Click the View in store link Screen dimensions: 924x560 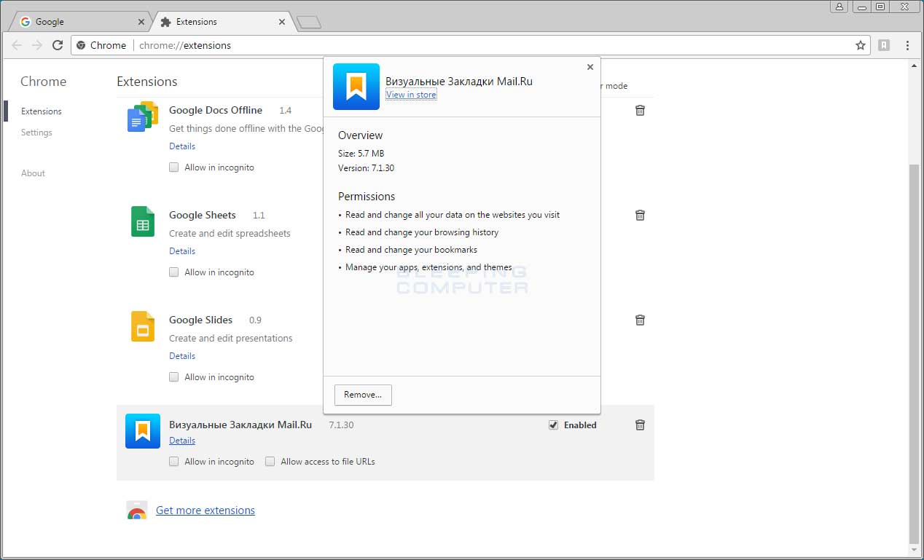(410, 95)
